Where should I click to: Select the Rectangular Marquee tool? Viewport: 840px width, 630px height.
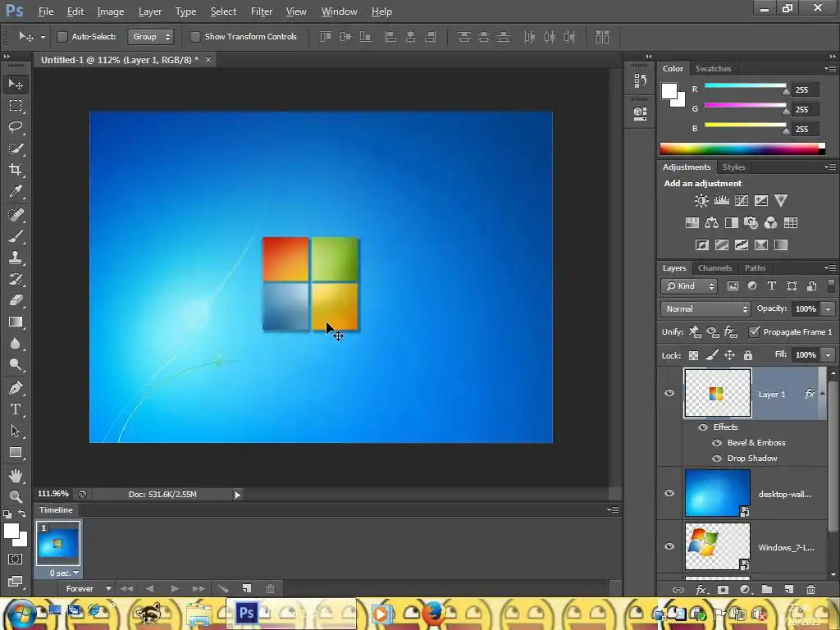16,106
